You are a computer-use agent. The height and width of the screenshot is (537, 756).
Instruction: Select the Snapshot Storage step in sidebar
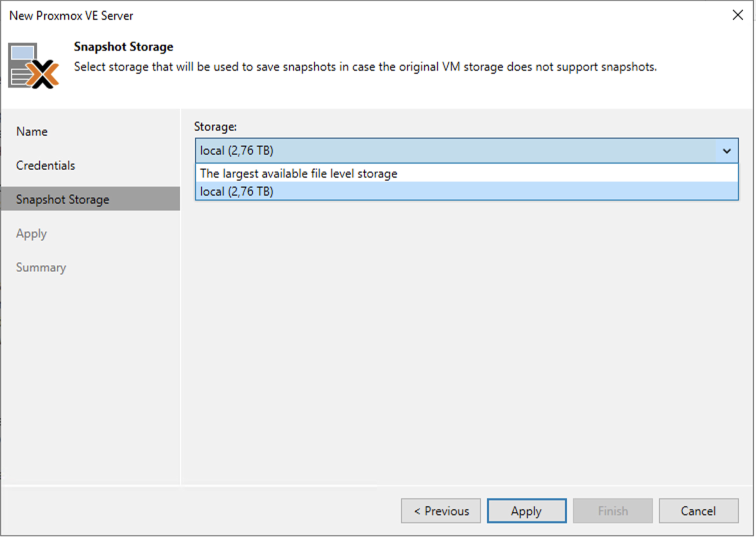pos(62,199)
